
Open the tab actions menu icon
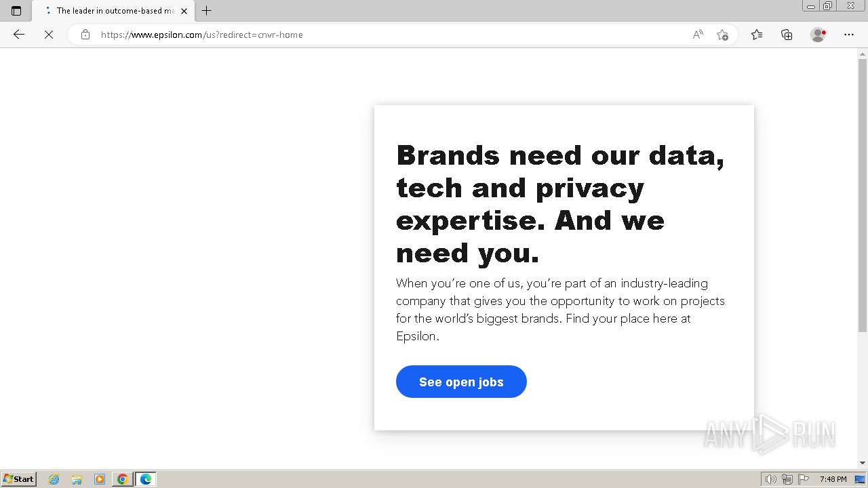pyautogui.click(x=16, y=11)
